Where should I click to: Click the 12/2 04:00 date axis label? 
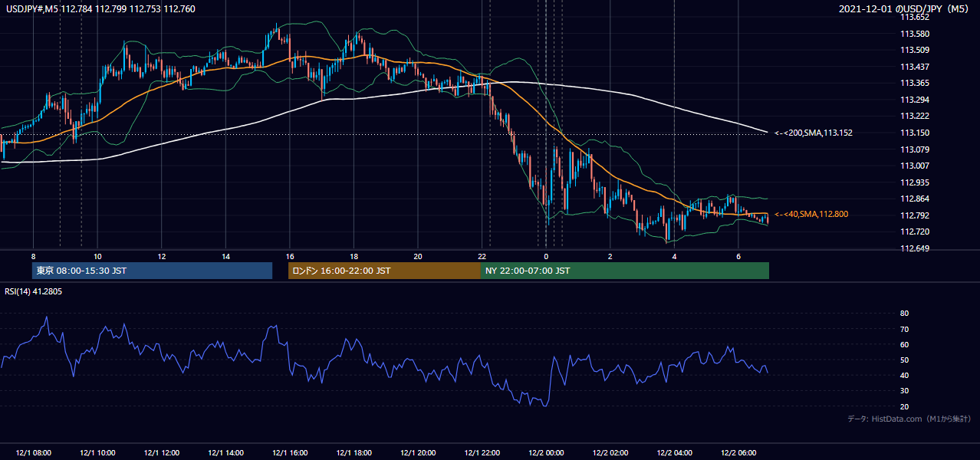coord(673,452)
